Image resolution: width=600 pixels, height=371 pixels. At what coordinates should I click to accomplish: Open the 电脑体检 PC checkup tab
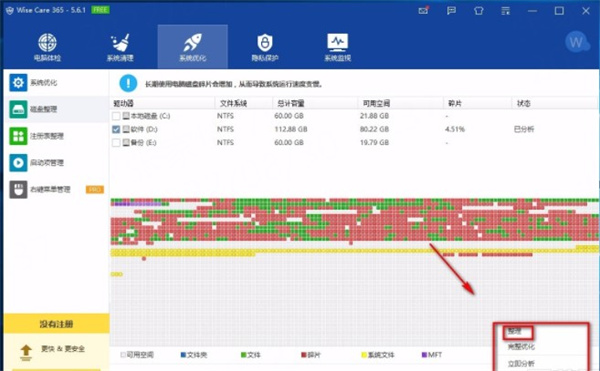[47, 47]
